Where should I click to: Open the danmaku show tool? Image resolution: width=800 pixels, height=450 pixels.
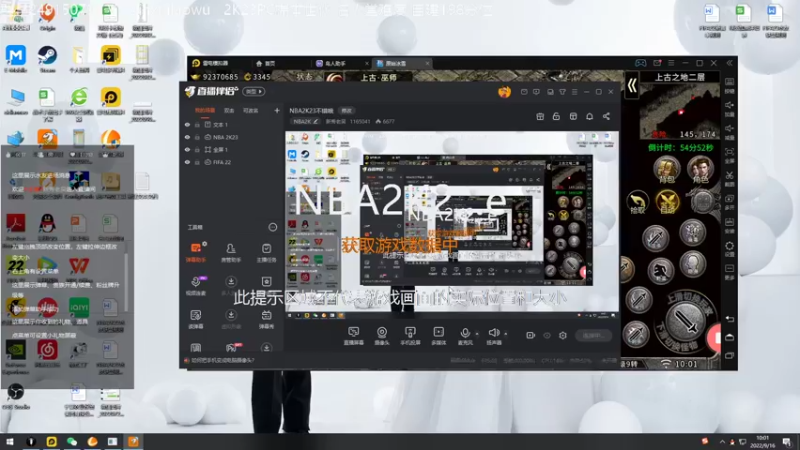click(x=266, y=319)
